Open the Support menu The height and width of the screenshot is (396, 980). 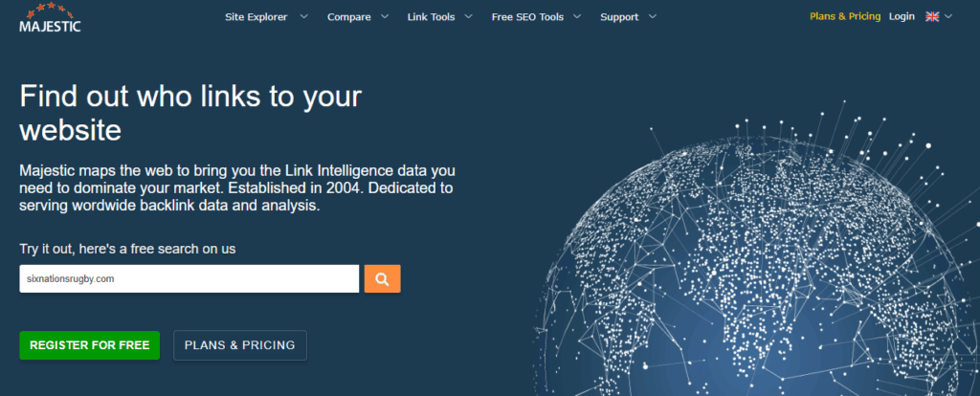[619, 17]
